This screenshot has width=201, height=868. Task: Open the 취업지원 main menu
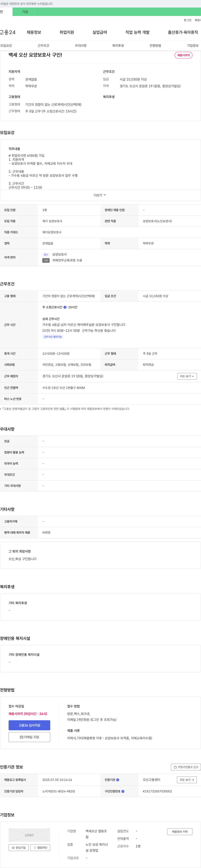tap(67, 32)
